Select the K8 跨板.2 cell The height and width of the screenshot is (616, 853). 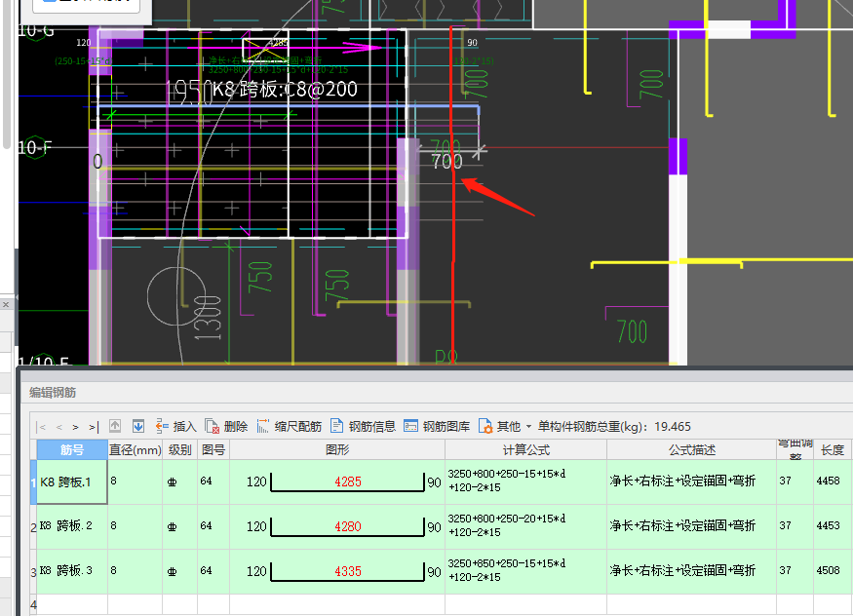point(72,526)
